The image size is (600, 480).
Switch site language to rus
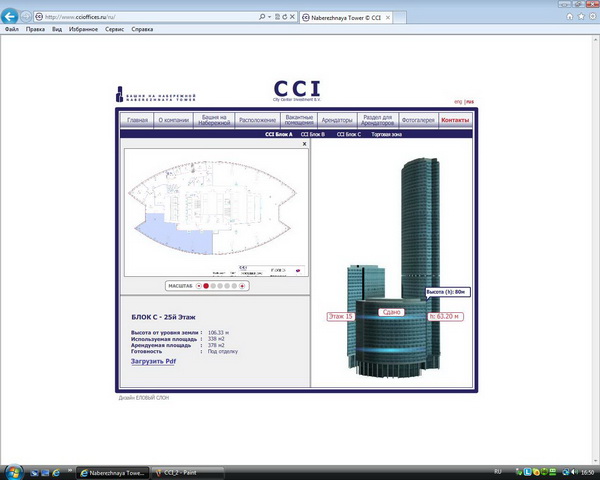tap(470, 102)
